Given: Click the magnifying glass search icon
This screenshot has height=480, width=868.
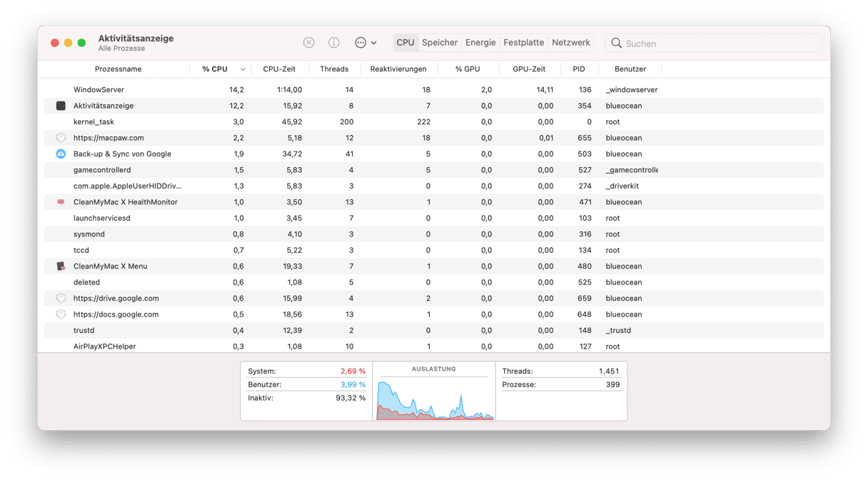Looking at the screenshot, I should click(x=617, y=43).
